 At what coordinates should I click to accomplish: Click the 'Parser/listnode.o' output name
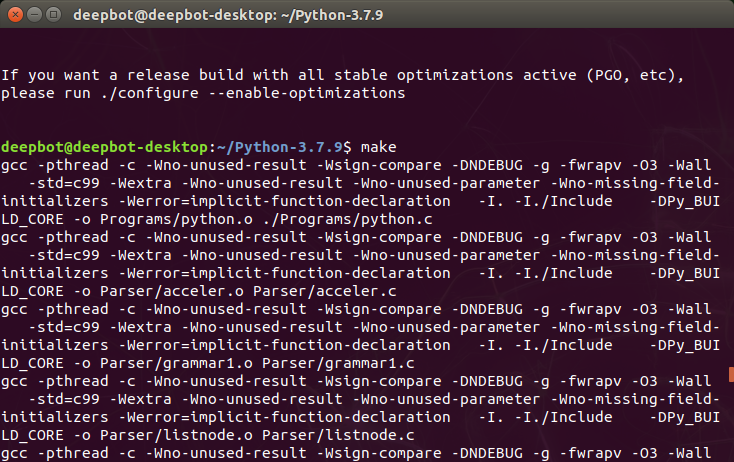tap(176, 435)
